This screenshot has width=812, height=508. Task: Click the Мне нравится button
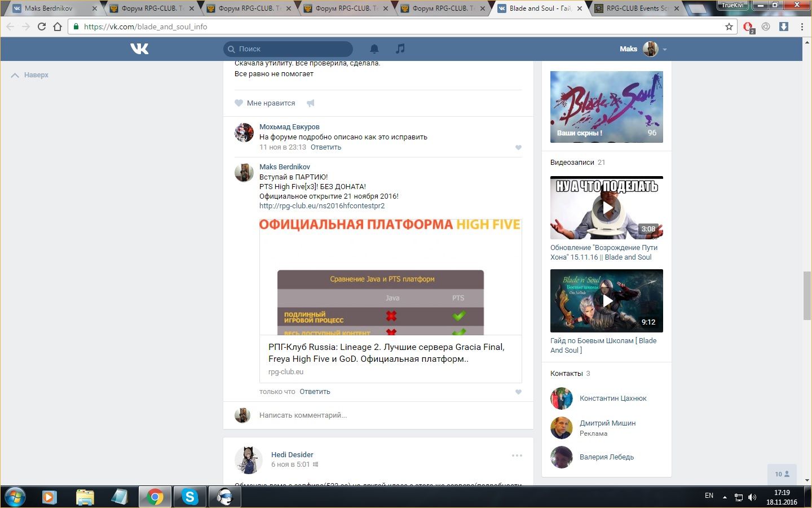pos(265,103)
